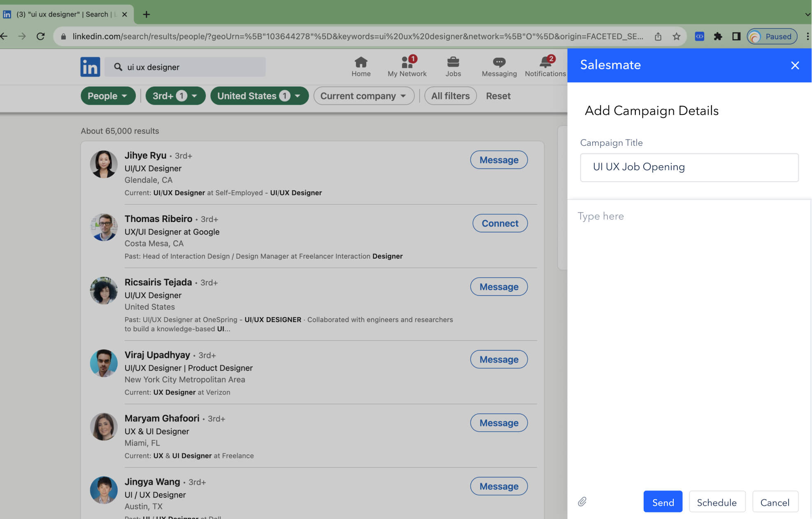This screenshot has width=812, height=519.
Task: Close the LinkedIn search tab
Action: coord(124,14)
